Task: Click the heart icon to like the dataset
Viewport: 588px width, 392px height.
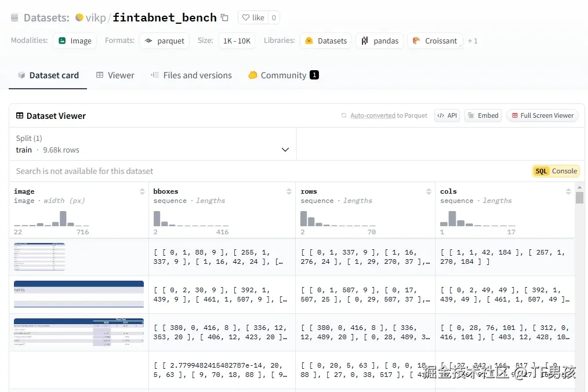Action: [248, 17]
